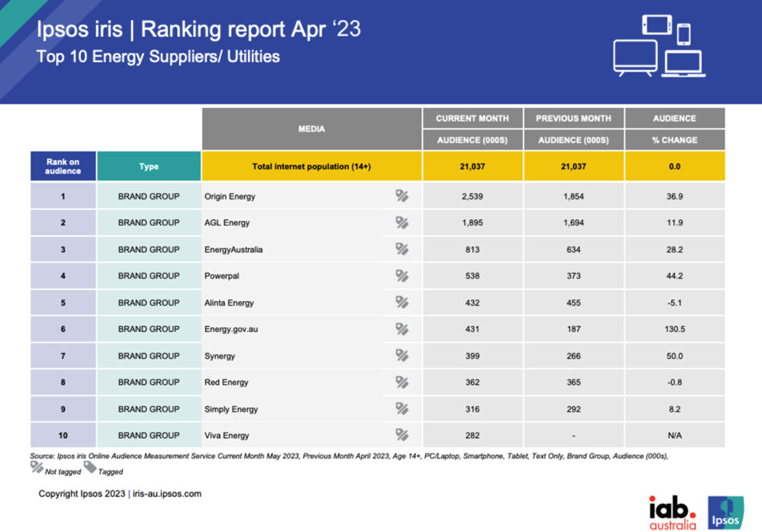Click the 'Total internet population (14+)' row
Image resolution: width=762 pixels, height=532 pixels.
tap(310, 166)
